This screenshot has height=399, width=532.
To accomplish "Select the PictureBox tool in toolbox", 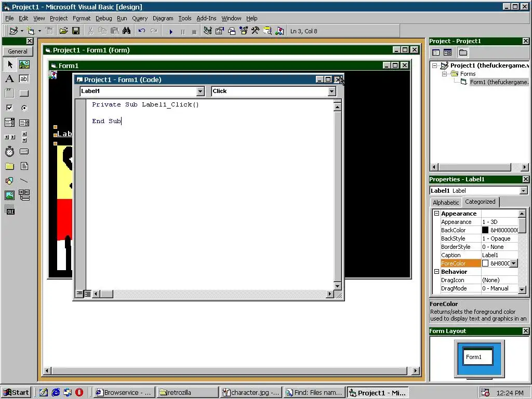I will [24, 64].
